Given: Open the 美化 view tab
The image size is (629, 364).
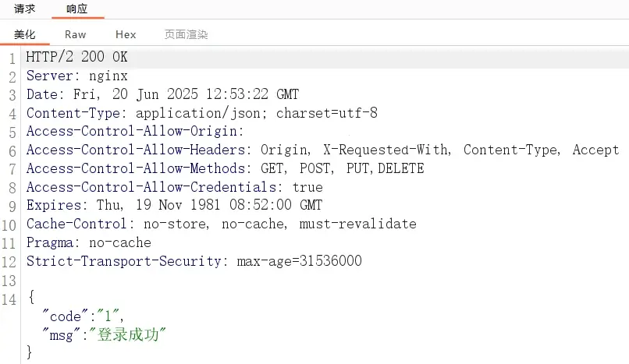Looking at the screenshot, I should coord(24,34).
